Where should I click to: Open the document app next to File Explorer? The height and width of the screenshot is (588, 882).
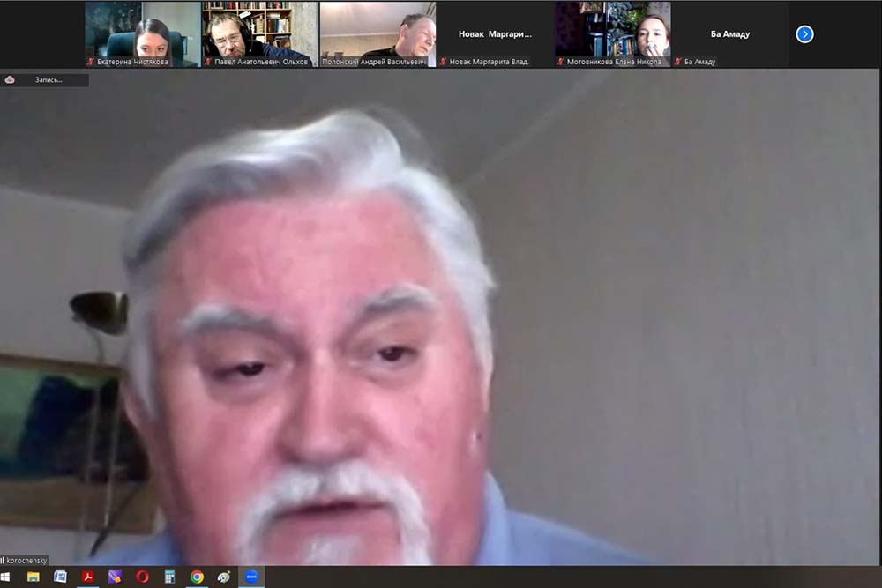(x=60, y=577)
